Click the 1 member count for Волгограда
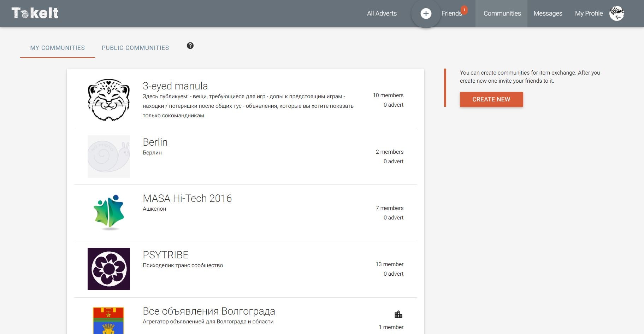 point(391,327)
